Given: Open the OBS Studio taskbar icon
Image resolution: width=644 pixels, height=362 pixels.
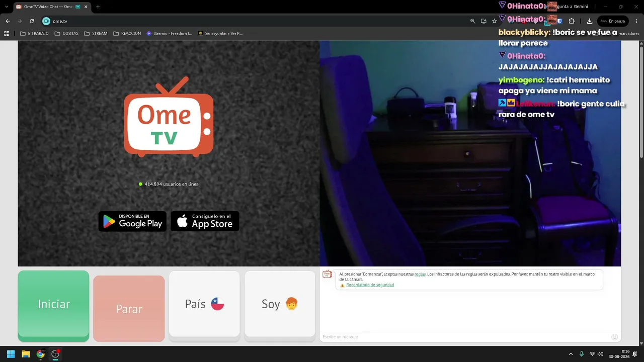Looking at the screenshot, I should 55,354.
